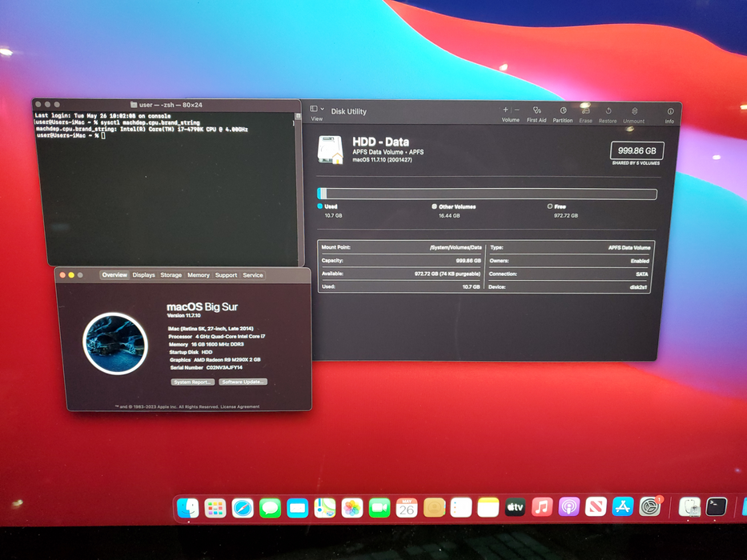747x560 pixels.
Task: Click the Restore toolbar icon
Action: click(608, 111)
